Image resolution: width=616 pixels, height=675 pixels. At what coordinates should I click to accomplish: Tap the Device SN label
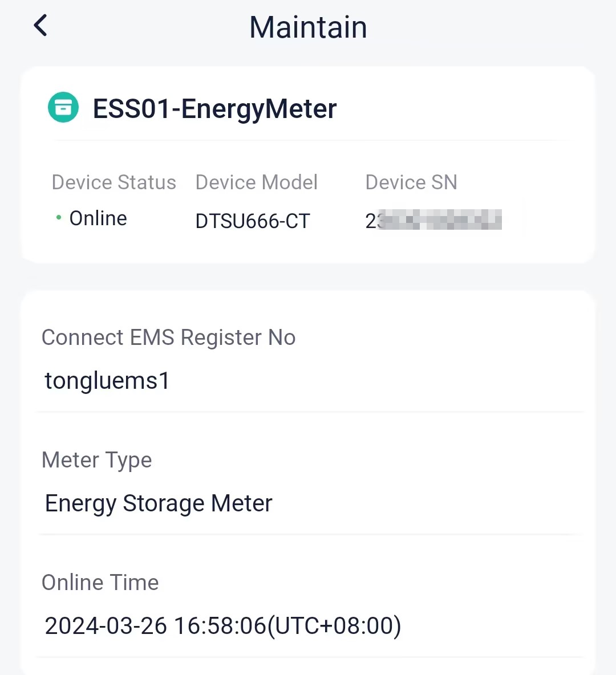[x=411, y=182]
